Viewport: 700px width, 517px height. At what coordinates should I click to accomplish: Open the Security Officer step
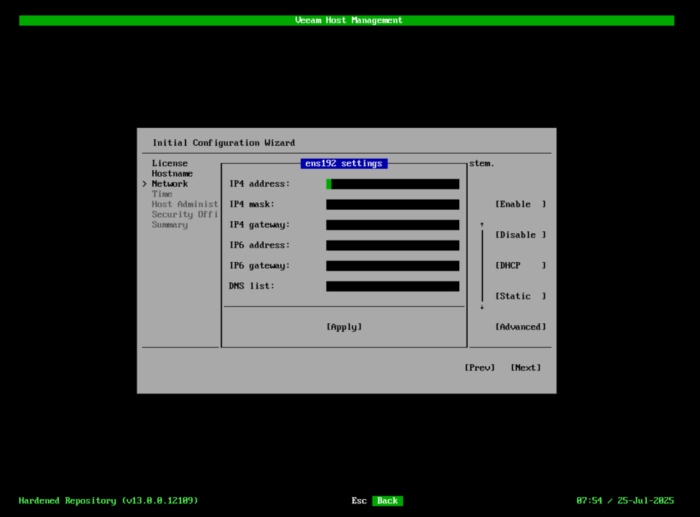[185, 214]
